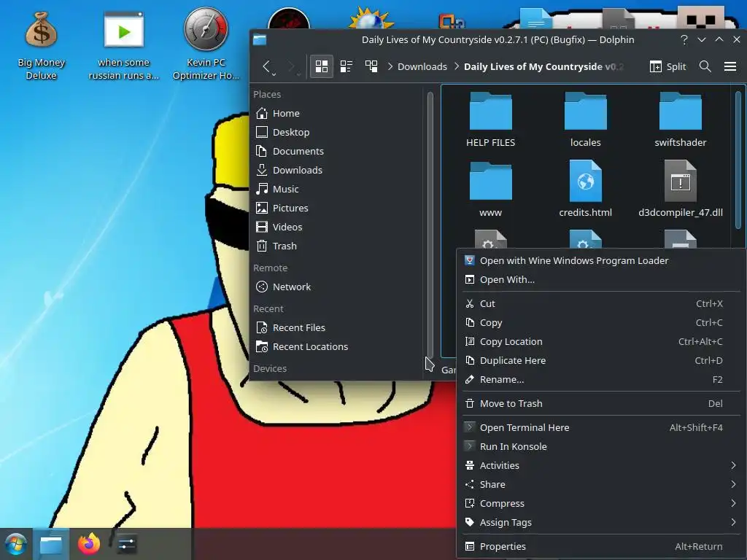Choose Copy from context menu
747x560 pixels.
(601, 323)
